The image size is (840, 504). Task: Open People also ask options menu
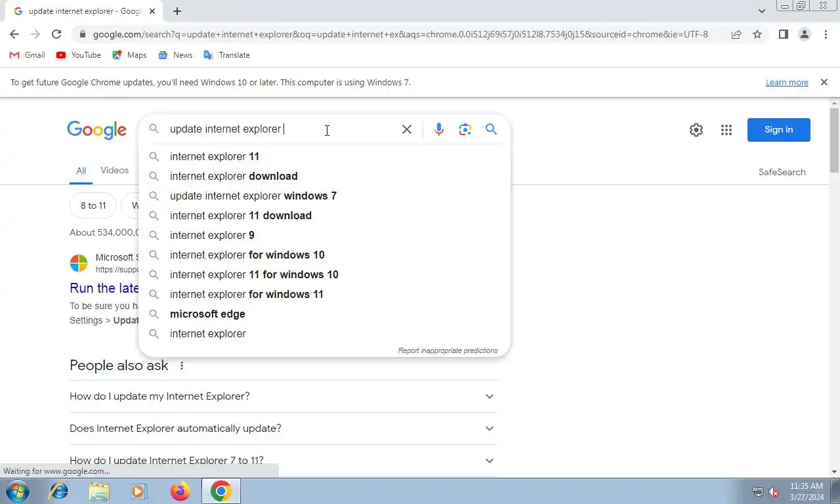pos(182,366)
